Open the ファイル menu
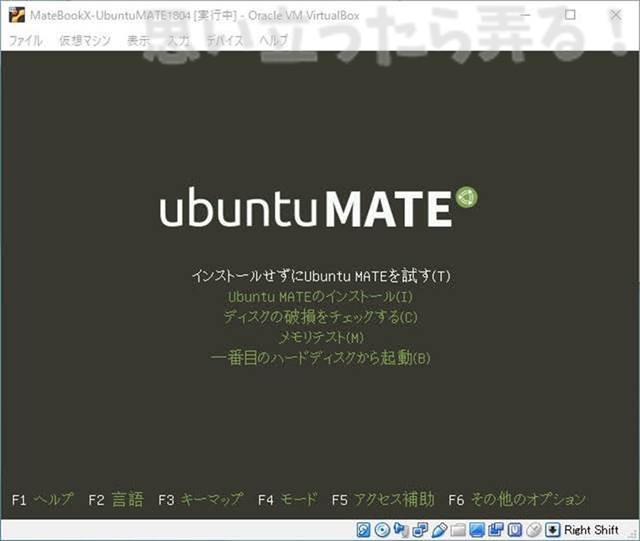The image size is (640, 541). click(26, 40)
